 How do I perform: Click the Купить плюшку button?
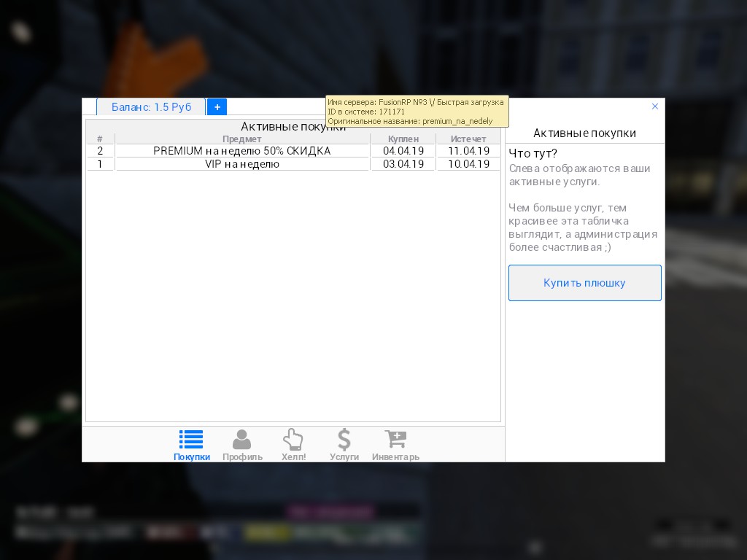584,283
